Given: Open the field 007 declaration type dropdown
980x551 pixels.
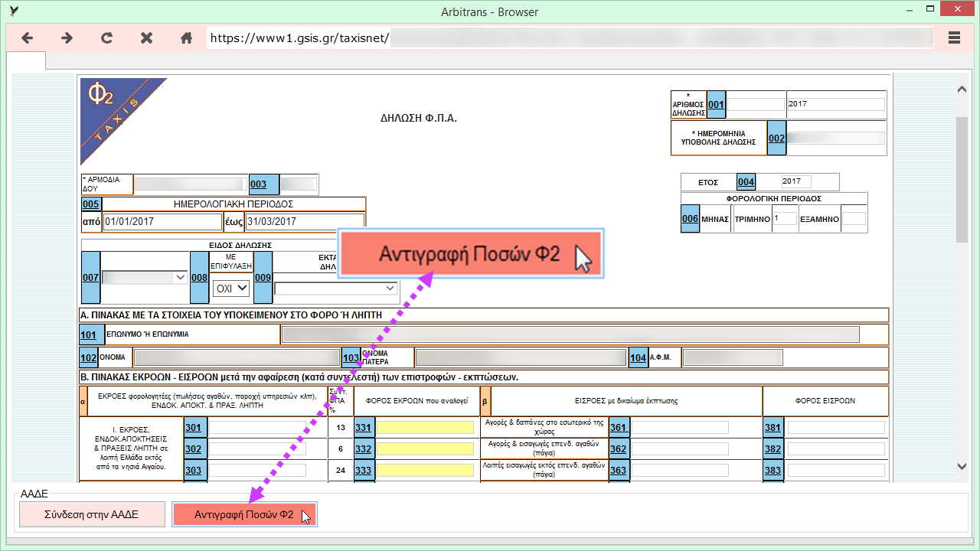Looking at the screenshot, I should (x=145, y=277).
